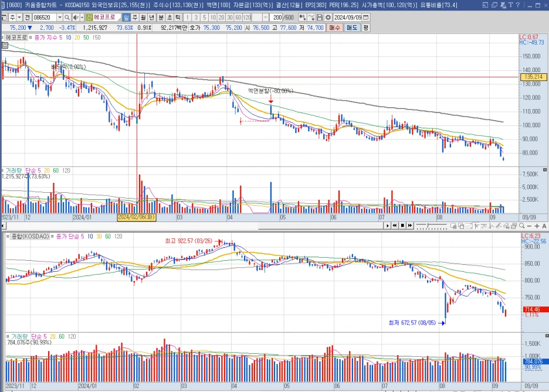This screenshot has height=392, width=549.
Task: Click the pin-lock icon in title bar
Action: (503, 5)
